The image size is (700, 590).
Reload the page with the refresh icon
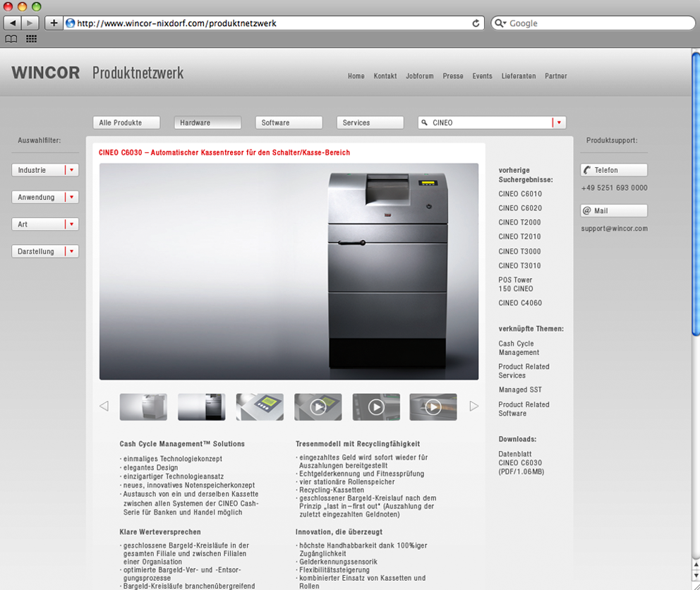pos(476,23)
